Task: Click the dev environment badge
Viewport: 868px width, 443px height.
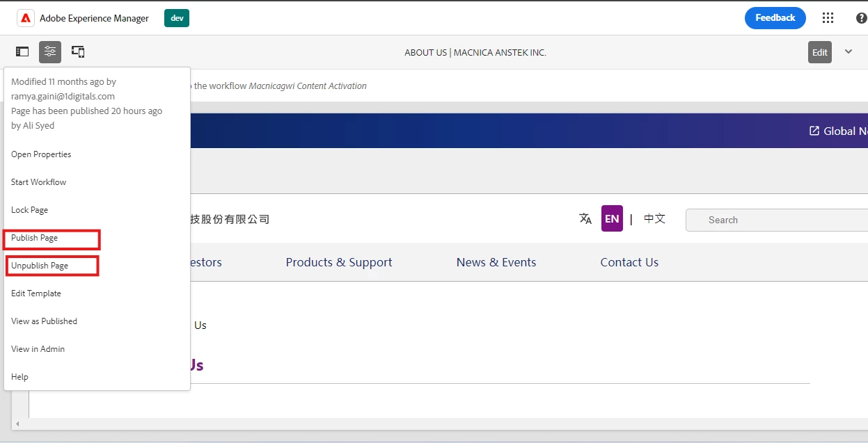Action: click(x=177, y=18)
